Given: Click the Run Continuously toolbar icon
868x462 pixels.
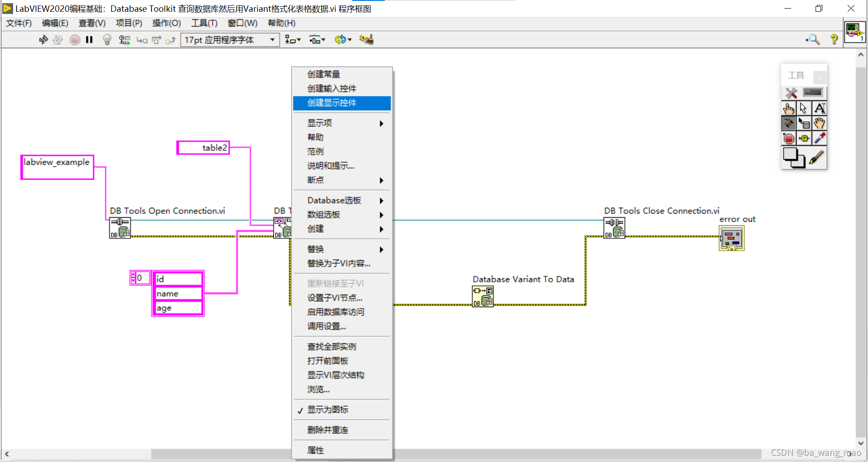Looking at the screenshot, I should pos(57,40).
